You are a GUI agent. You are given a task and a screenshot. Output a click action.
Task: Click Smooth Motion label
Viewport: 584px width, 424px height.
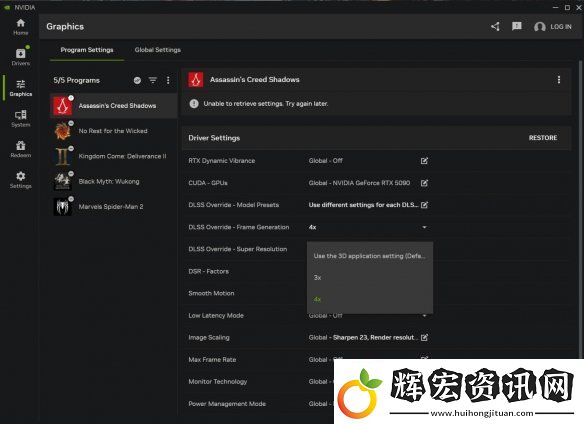click(211, 293)
